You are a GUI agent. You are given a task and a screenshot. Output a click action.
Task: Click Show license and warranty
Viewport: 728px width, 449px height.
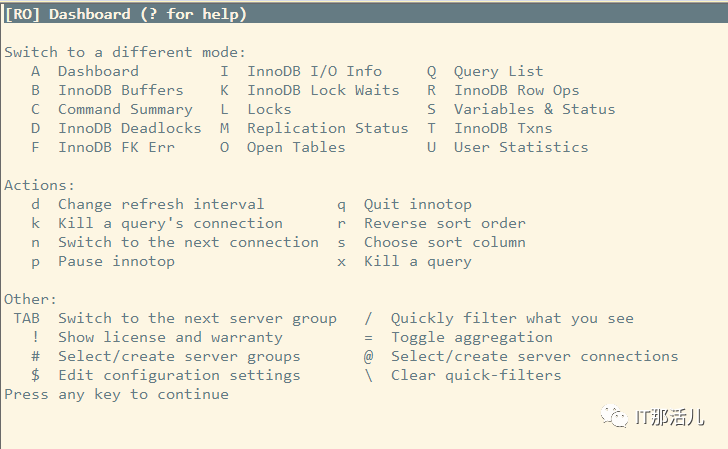tap(170, 338)
